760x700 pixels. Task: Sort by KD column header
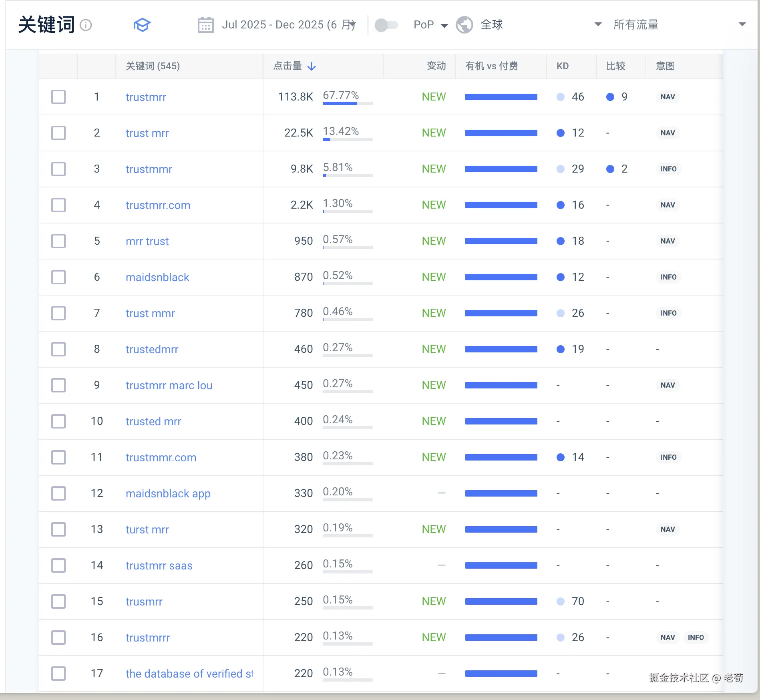[562, 66]
